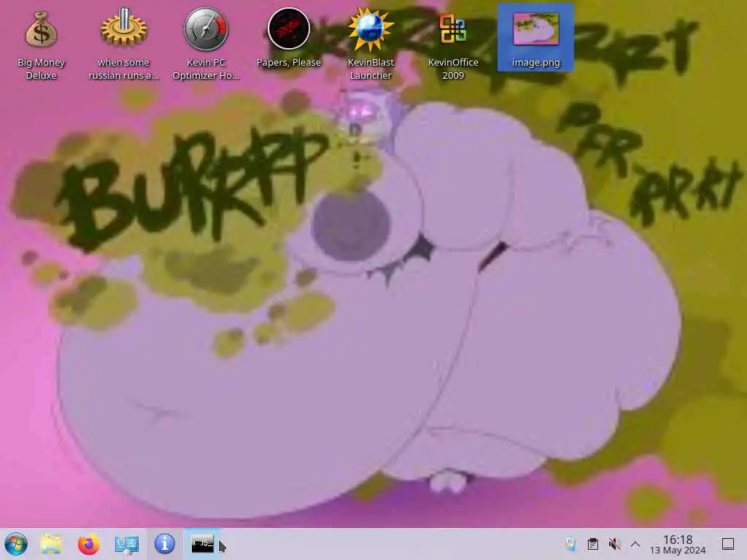The image size is (747, 560).
Task: Open the system settings monitor icon in taskbar
Action: pyautogui.click(x=127, y=544)
